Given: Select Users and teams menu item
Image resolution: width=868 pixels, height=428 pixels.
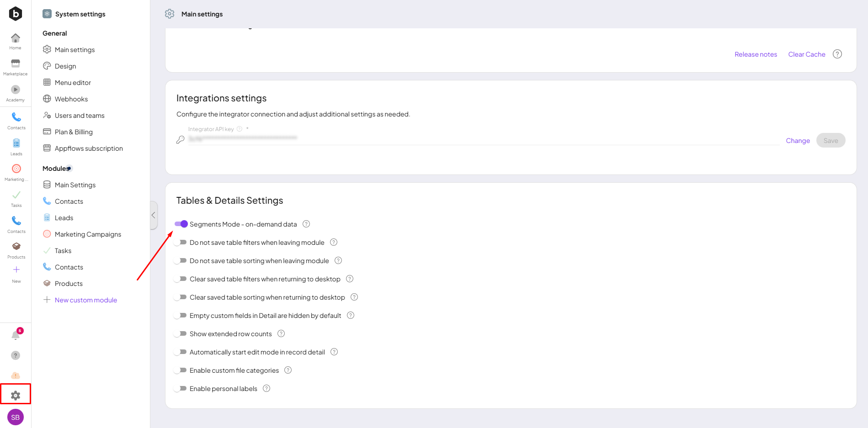Looking at the screenshot, I should (80, 116).
